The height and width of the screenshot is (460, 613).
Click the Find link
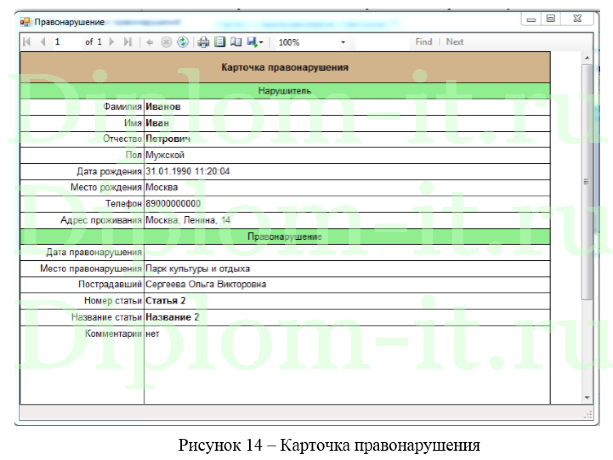(424, 42)
